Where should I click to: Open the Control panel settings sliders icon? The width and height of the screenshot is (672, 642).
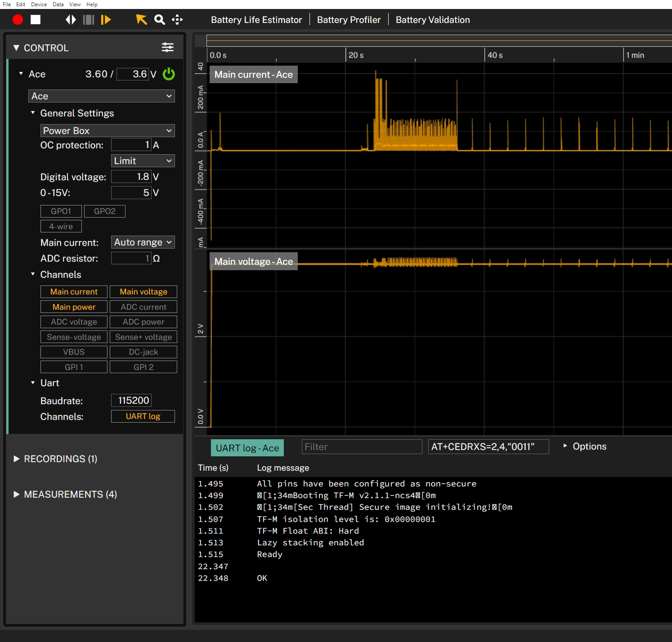(x=167, y=47)
